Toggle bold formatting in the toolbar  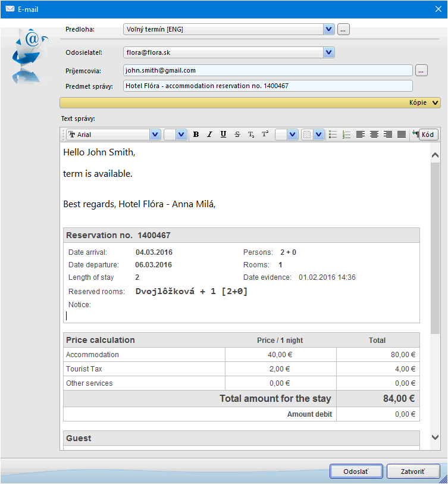[196, 135]
